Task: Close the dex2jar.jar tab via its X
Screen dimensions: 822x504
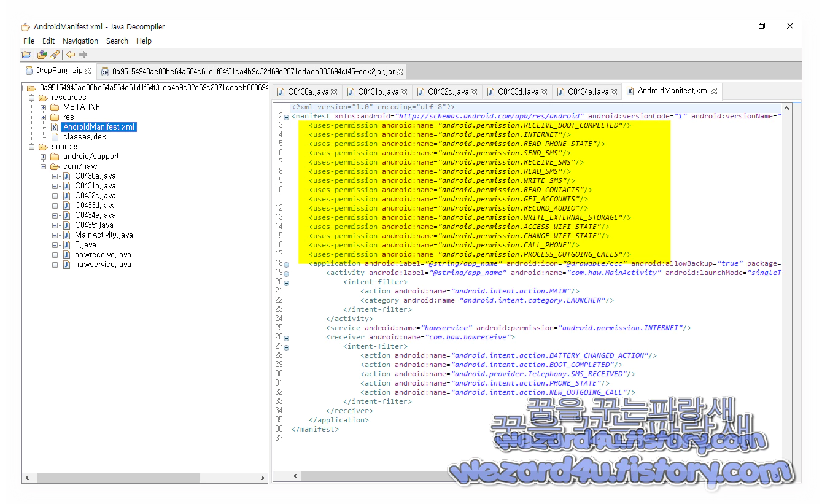Action: [x=400, y=72]
